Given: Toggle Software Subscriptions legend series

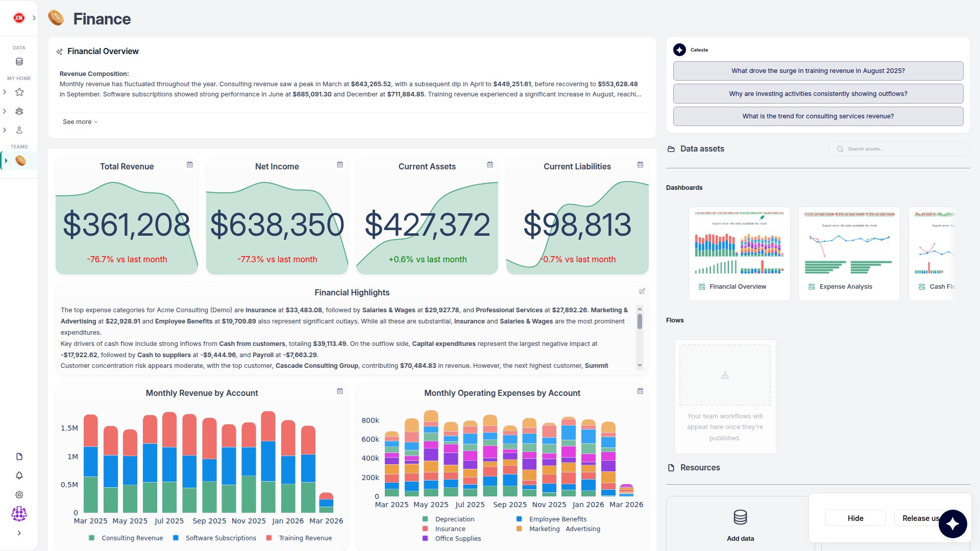Looking at the screenshot, I should pos(220,538).
